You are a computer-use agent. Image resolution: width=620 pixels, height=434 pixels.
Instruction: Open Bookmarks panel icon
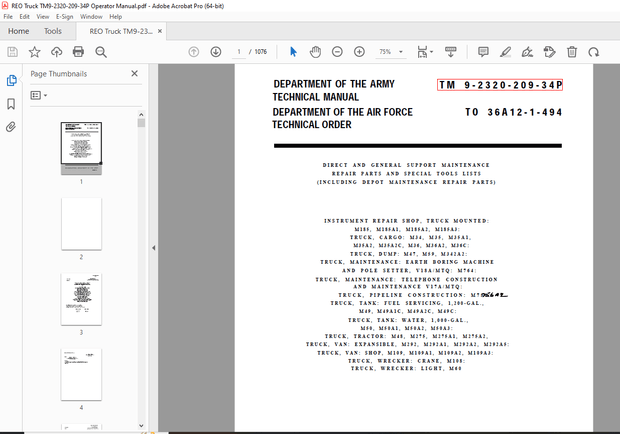pos(11,104)
